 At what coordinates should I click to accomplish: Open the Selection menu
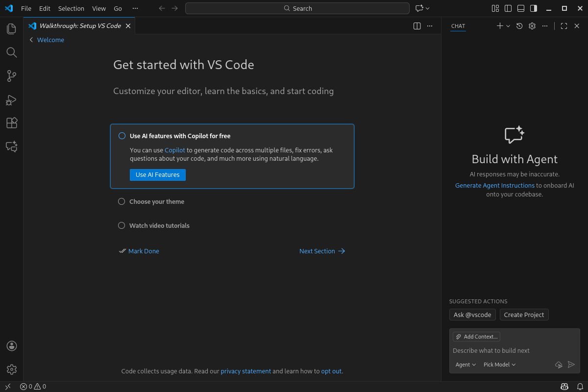[x=71, y=8]
